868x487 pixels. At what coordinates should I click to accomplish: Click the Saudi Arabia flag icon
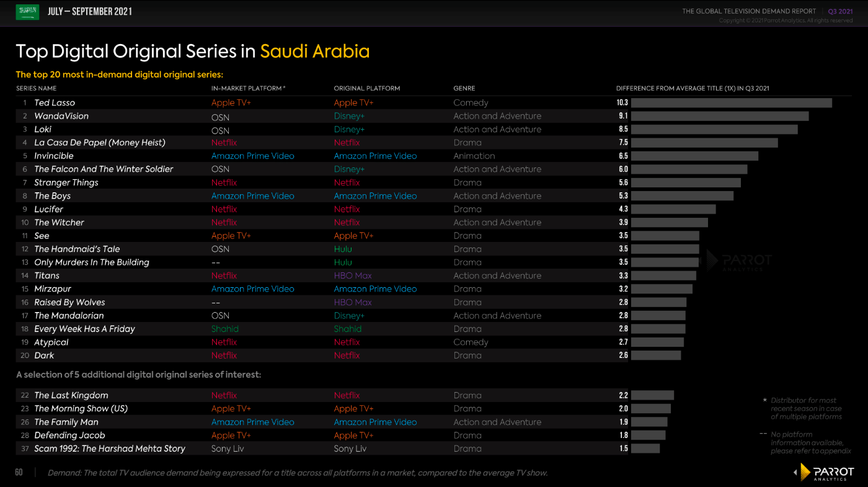(27, 12)
